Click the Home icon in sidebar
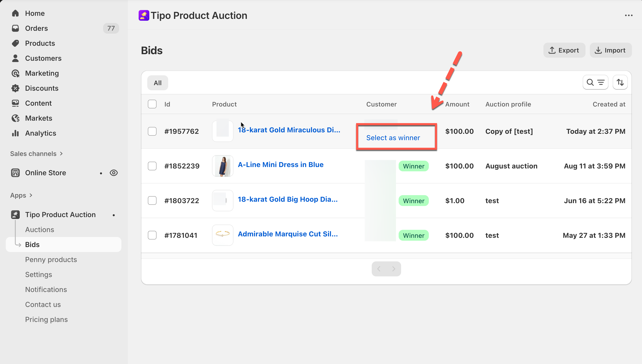This screenshot has width=642, height=364. point(15,13)
